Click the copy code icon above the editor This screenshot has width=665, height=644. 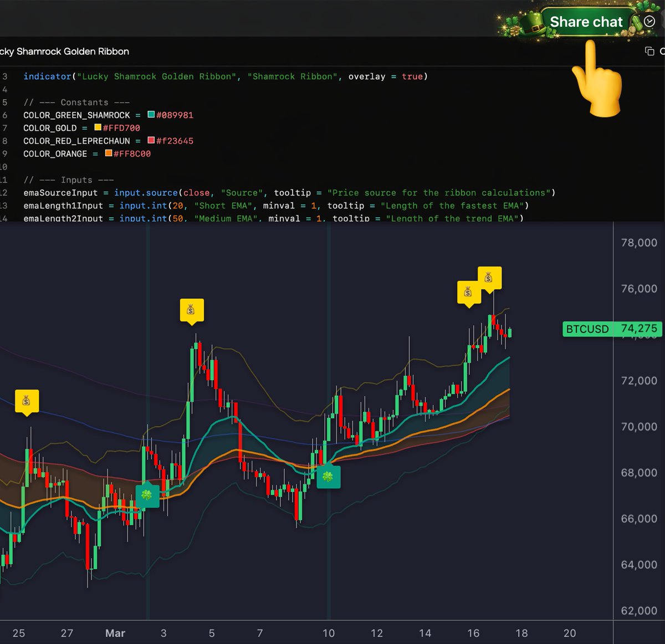tap(649, 50)
